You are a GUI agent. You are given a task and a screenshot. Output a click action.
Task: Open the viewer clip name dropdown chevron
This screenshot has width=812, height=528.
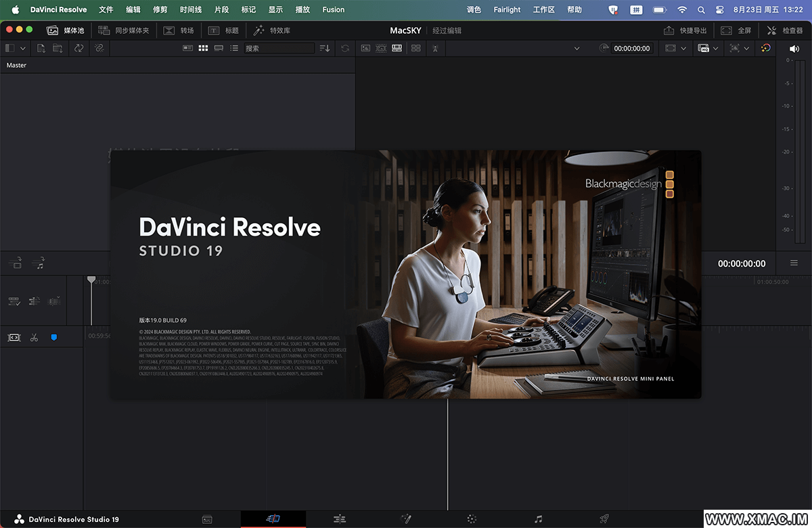click(577, 49)
